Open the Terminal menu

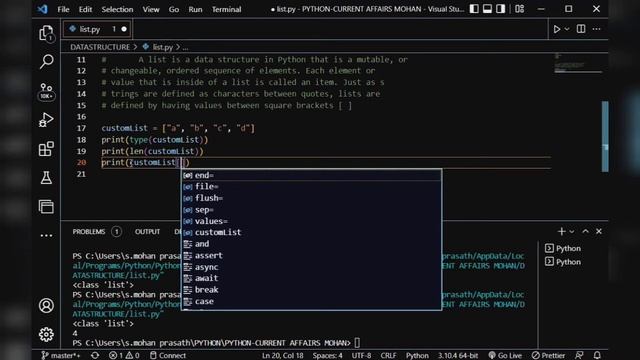(226, 9)
